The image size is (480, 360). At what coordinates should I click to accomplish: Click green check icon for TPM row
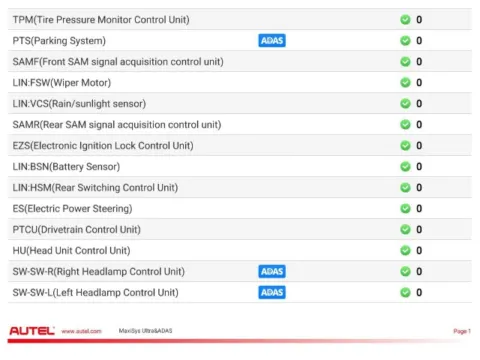[405, 20]
